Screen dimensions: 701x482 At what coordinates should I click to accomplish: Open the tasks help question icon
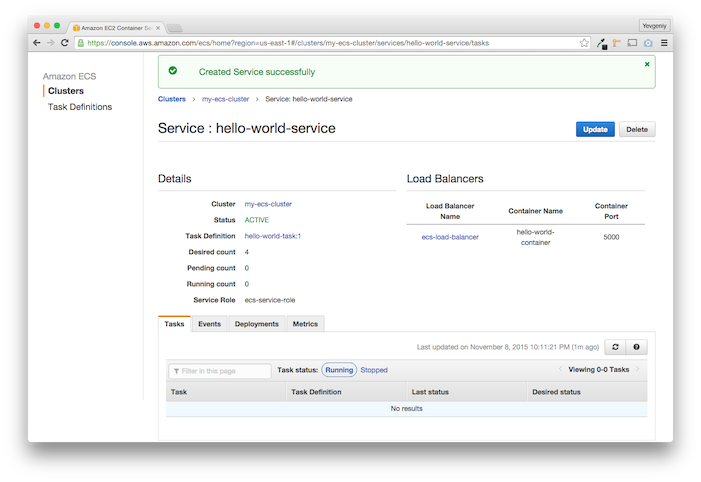coord(636,347)
